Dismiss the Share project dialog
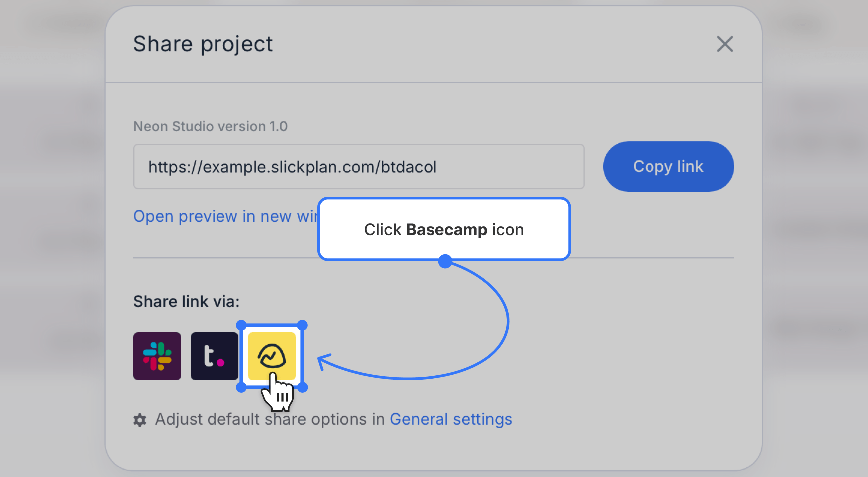This screenshot has height=477, width=868. tap(724, 44)
